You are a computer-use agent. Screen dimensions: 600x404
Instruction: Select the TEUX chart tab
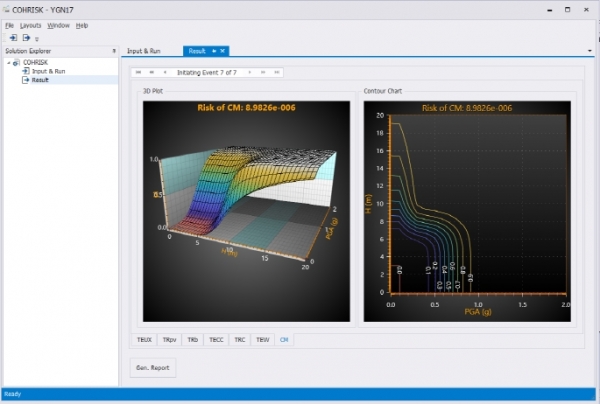point(145,340)
